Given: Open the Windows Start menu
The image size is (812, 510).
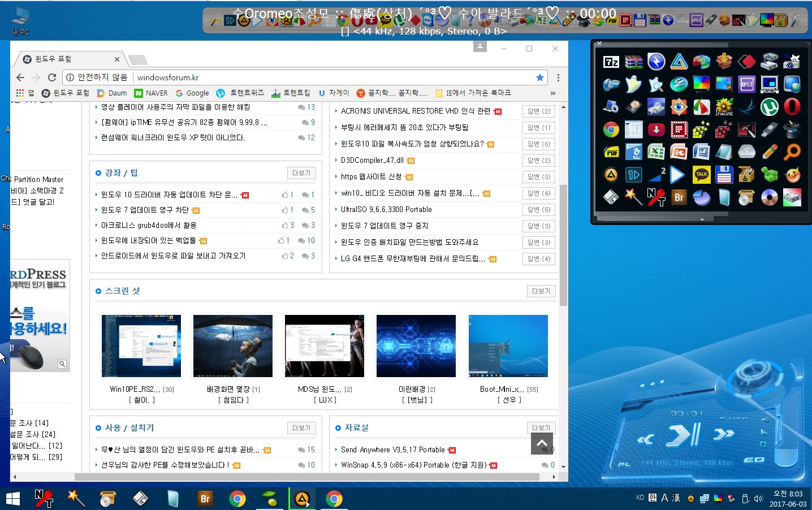Looking at the screenshot, I should tap(12, 499).
